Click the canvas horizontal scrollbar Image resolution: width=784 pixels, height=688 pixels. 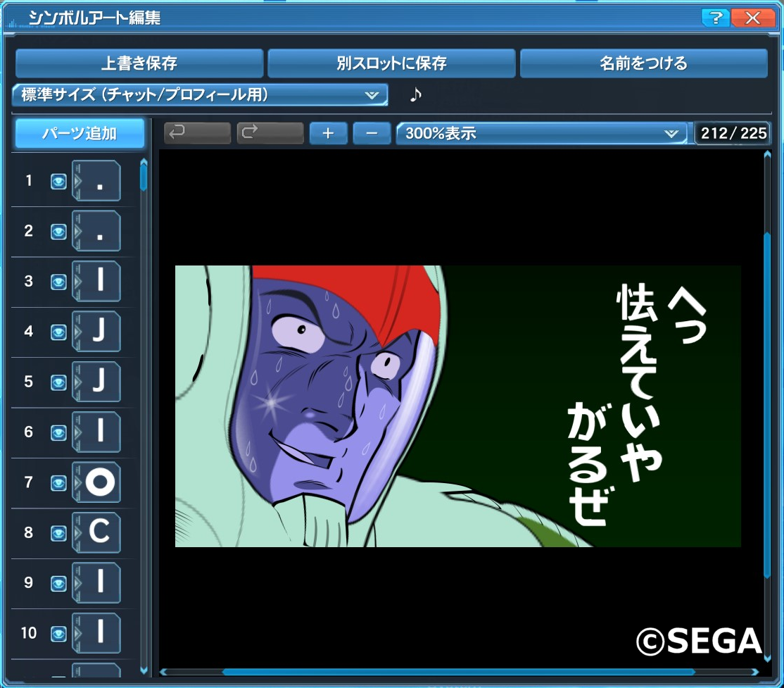[458, 672]
